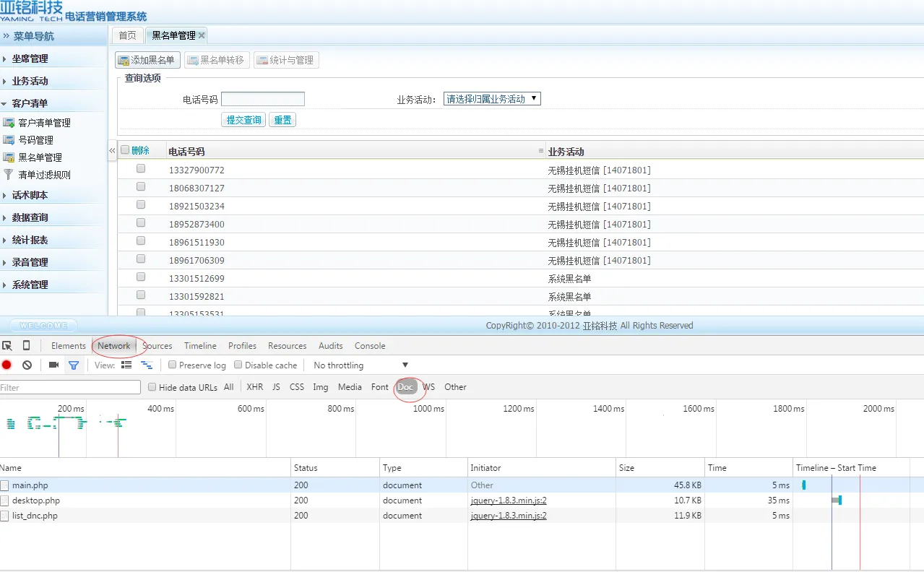This screenshot has width=924, height=572.
Task: Select the main.php request row
Action: click(x=462, y=485)
